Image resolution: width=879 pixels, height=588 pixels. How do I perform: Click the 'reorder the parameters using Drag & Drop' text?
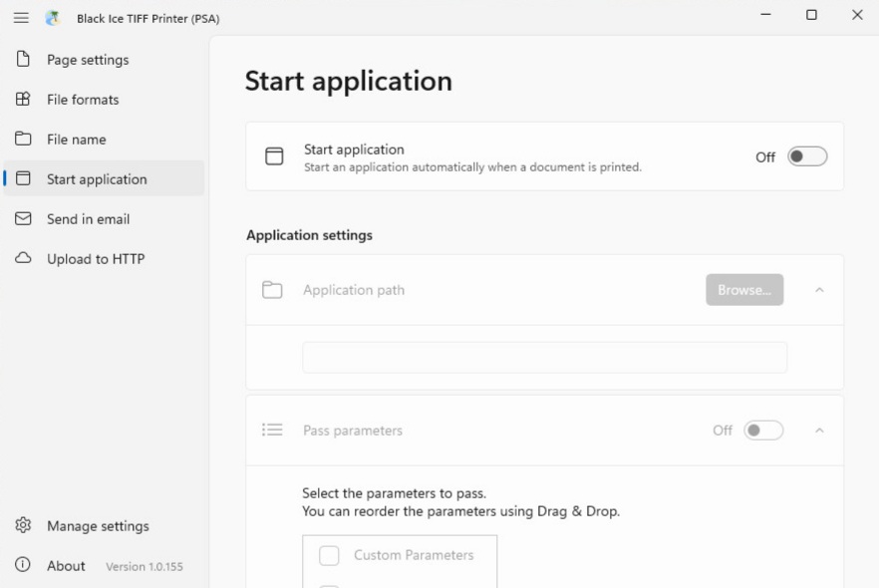[483, 511]
